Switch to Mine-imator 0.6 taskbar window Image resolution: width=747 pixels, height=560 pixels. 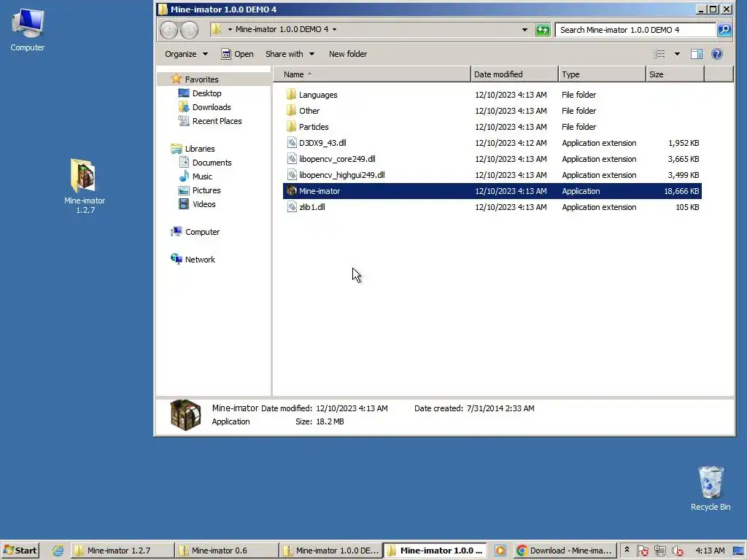click(x=227, y=551)
